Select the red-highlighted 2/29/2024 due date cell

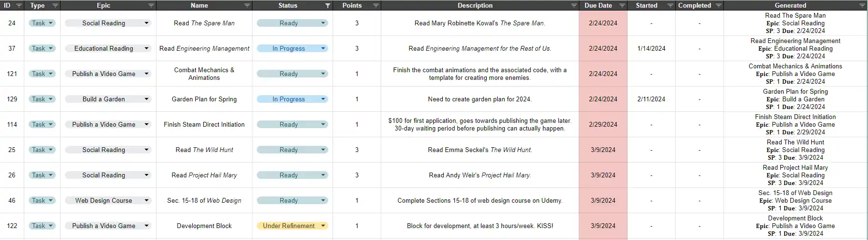pyautogui.click(x=603, y=124)
